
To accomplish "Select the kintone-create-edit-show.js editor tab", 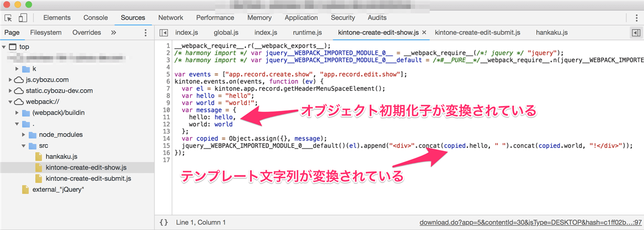I will (x=378, y=32).
